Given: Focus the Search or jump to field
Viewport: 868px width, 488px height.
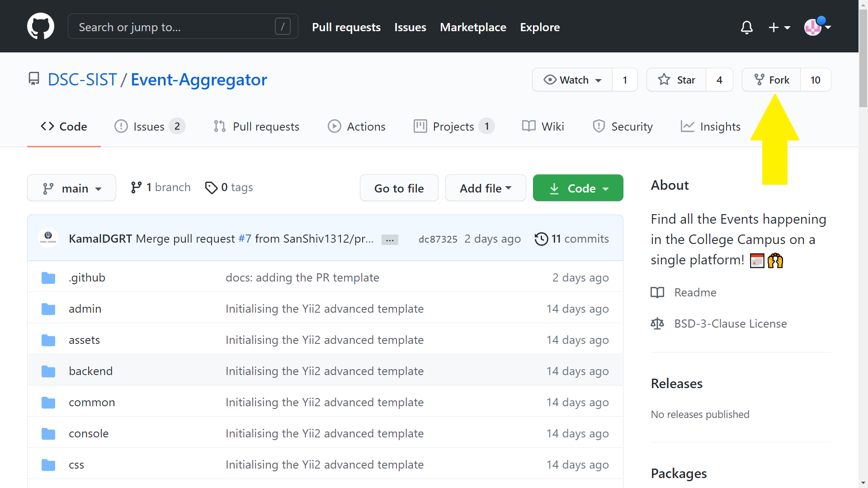Looking at the screenshot, I should (183, 26).
